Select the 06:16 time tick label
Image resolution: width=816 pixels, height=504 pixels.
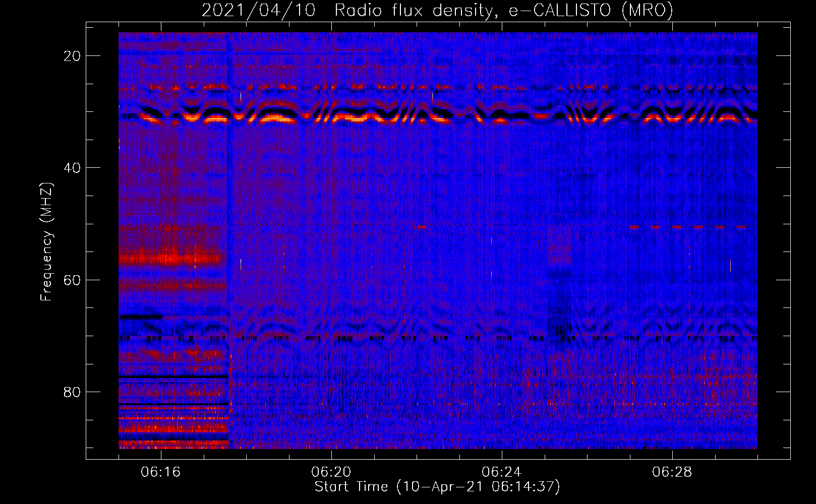coord(161,472)
